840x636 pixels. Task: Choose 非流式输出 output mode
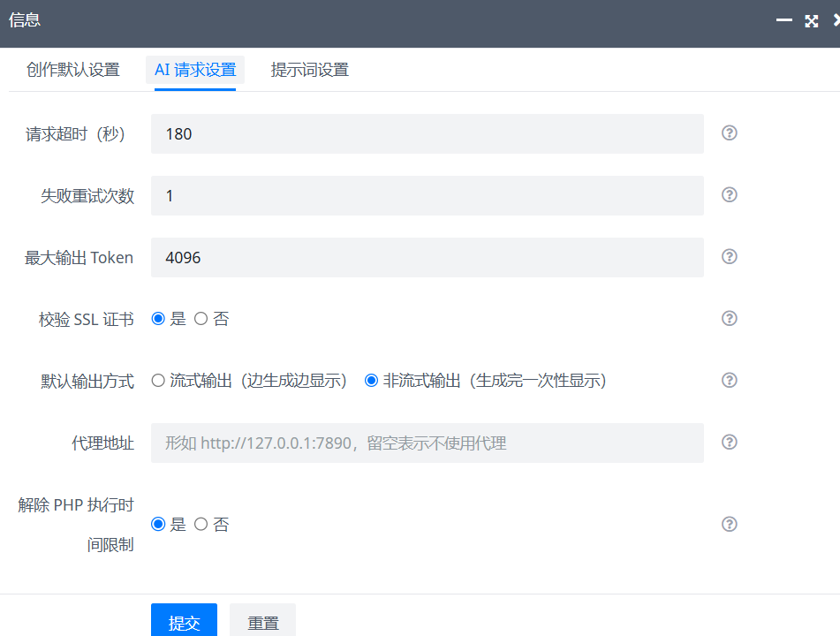pyautogui.click(x=371, y=381)
